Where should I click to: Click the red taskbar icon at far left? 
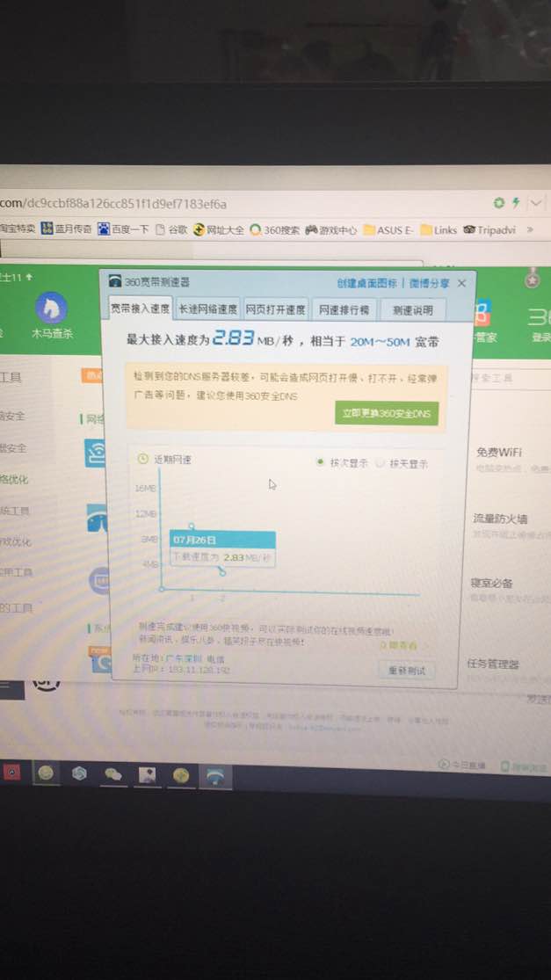click(12, 772)
